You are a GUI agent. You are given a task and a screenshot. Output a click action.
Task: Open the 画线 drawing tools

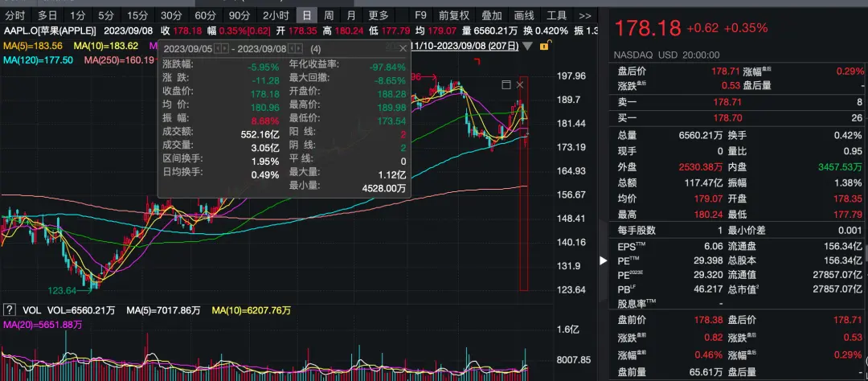(524, 15)
